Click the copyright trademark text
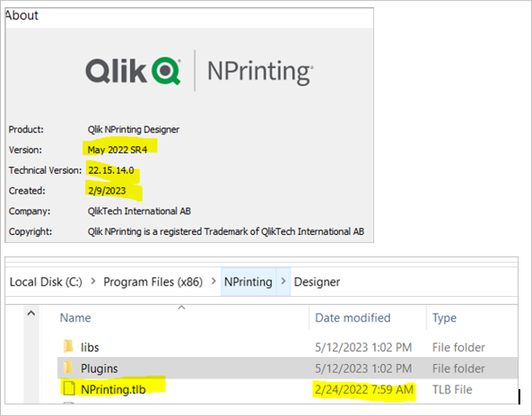The width and height of the screenshot is (532, 416). [x=226, y=231]
